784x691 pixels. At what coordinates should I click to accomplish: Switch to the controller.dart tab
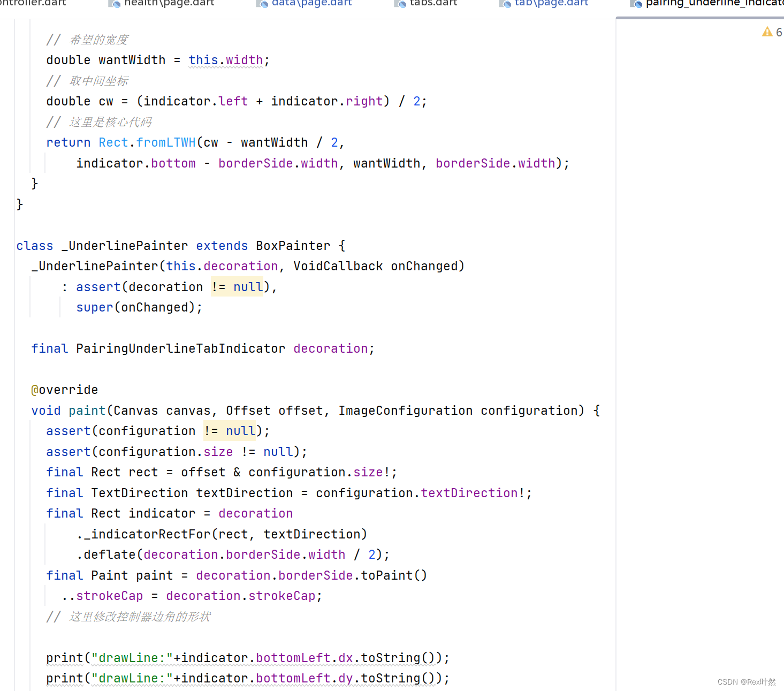pos(32,4)
